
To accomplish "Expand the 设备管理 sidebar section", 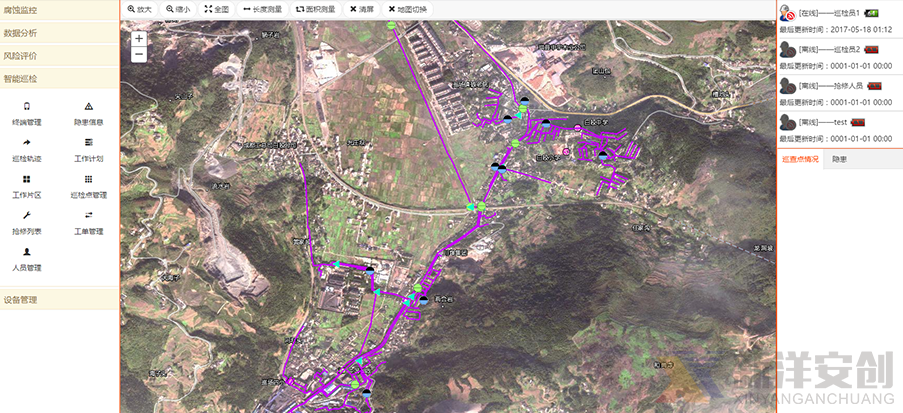I will 59,299.
